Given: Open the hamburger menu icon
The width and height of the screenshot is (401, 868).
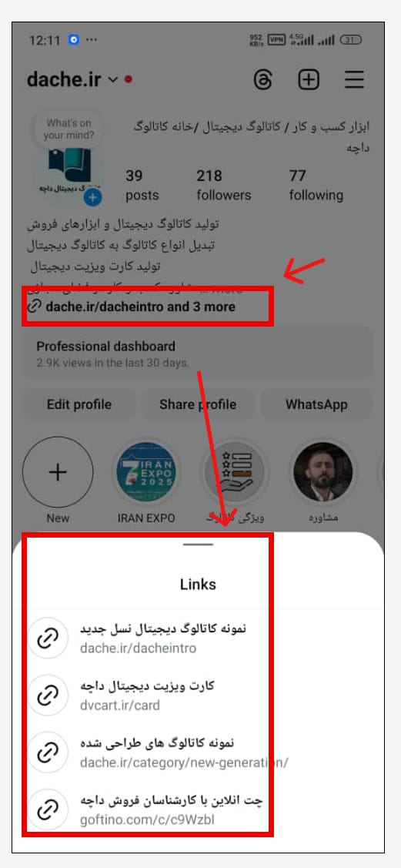Looking at the screenshot, I should 355,80.
